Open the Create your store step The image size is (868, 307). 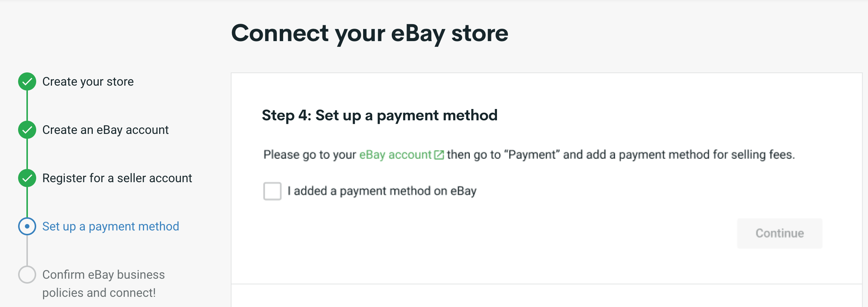point(88,81)
